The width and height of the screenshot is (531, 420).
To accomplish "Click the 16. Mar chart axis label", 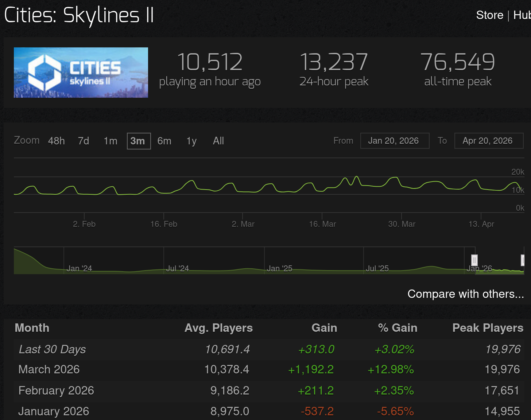I will 322,224.
